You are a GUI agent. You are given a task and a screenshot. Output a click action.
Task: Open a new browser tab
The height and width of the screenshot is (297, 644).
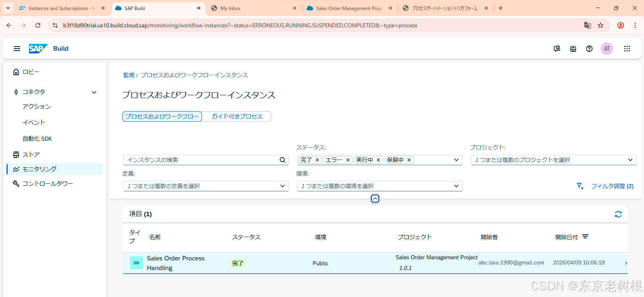coord(501,8)
